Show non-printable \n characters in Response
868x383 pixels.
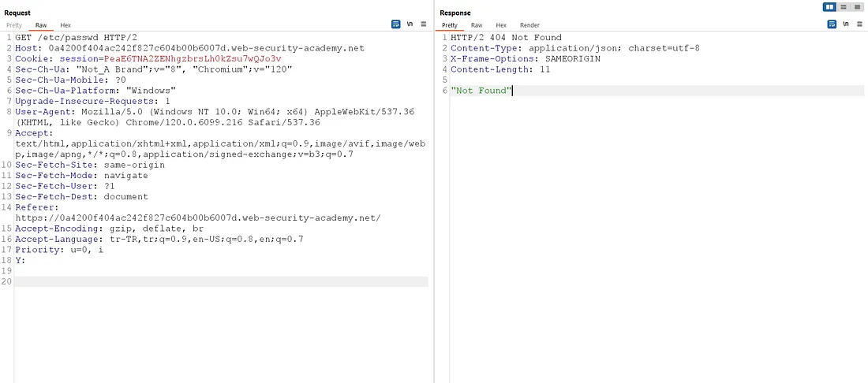tap(845, 24)
